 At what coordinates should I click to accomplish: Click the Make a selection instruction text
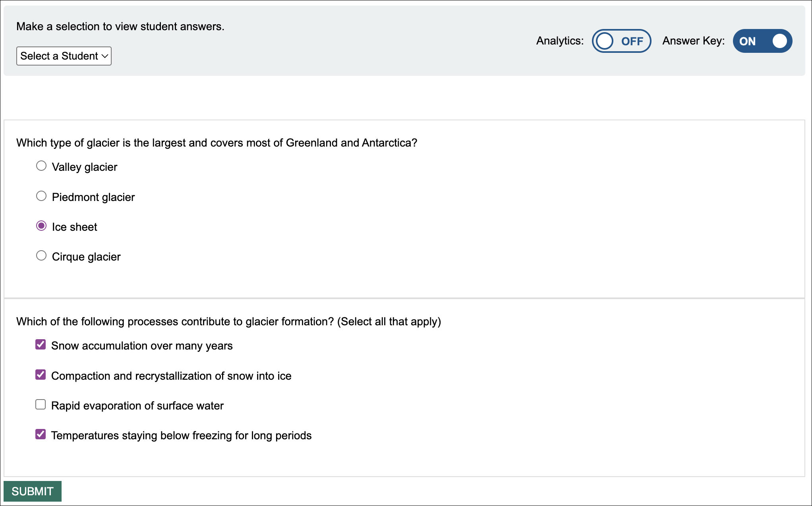120,26
